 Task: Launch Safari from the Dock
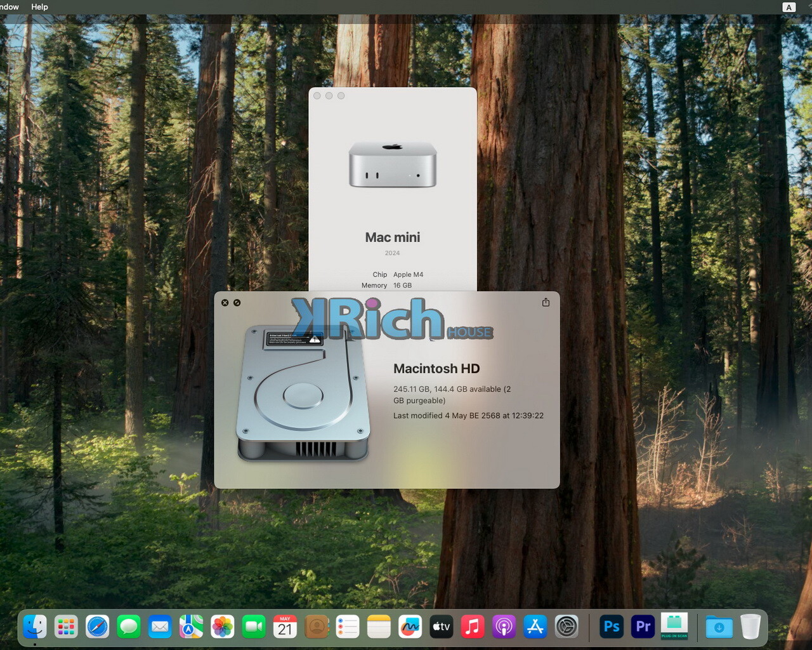[97, 627]
